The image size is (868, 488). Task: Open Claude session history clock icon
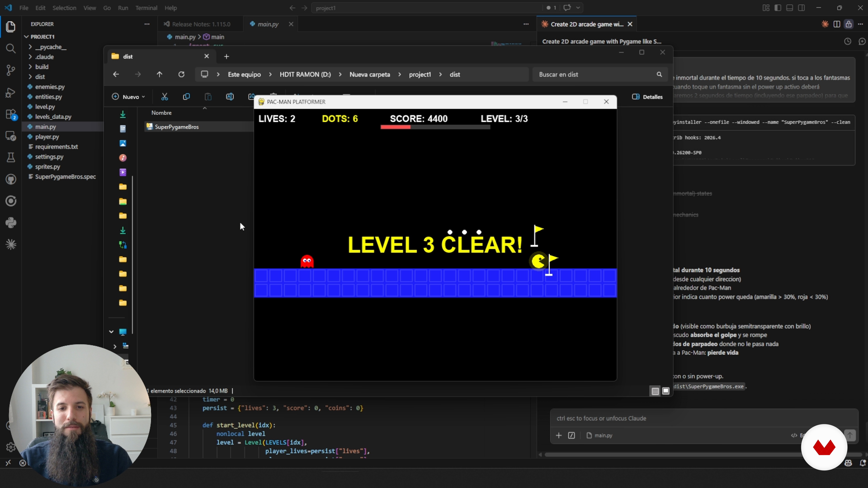[x=847, y=41]
